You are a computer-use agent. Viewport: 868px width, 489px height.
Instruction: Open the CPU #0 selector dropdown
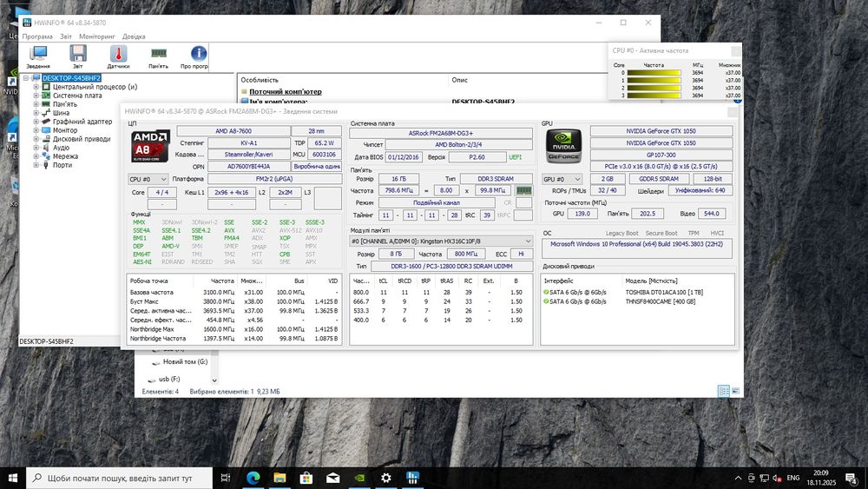(x=148, y=179)
